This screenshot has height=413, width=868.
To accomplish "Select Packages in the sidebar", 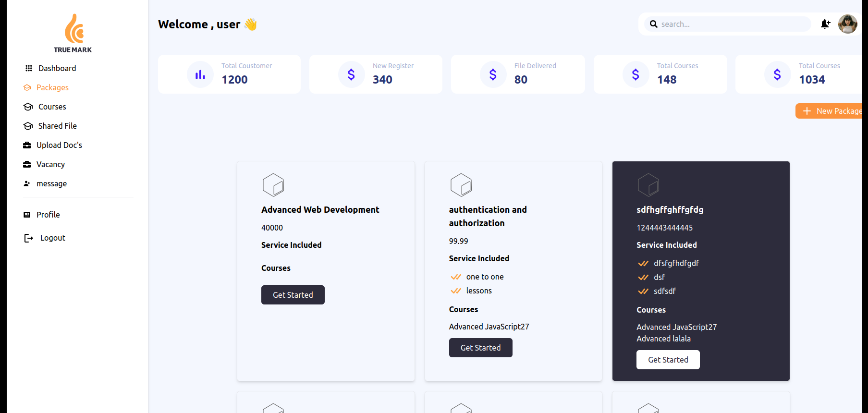I will click(52, 87).
